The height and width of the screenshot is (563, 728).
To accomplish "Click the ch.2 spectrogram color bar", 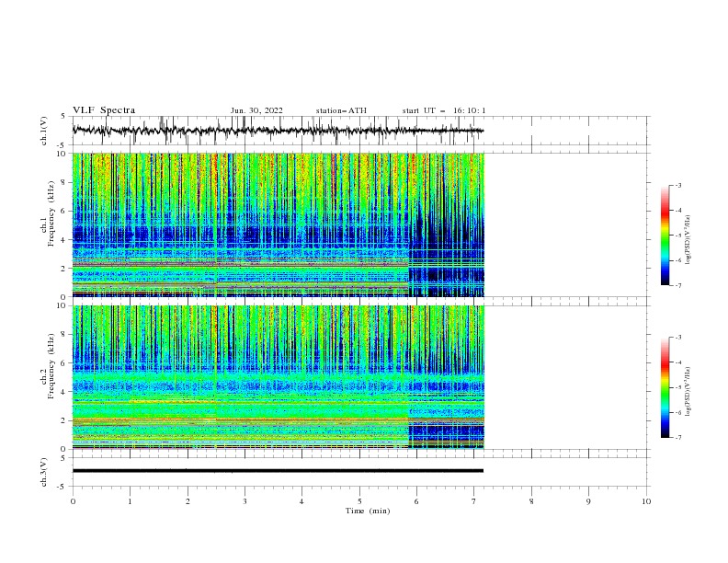I will [x=665, y=387].
